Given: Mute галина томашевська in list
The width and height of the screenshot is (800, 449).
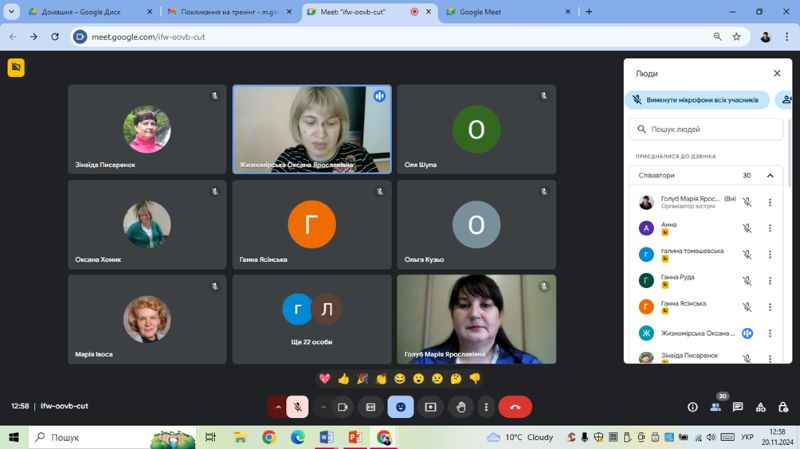Looking at the screenshot, I should click(x=747, y=255).
